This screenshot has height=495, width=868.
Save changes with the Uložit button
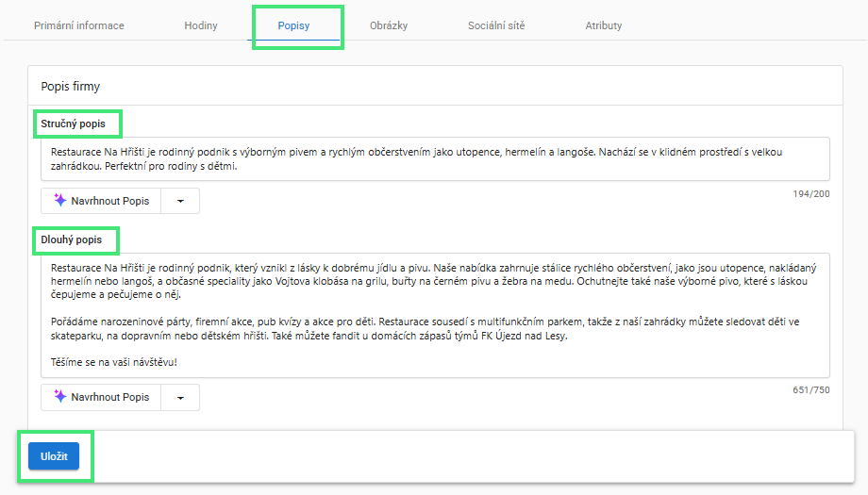[x=54, y=456]
